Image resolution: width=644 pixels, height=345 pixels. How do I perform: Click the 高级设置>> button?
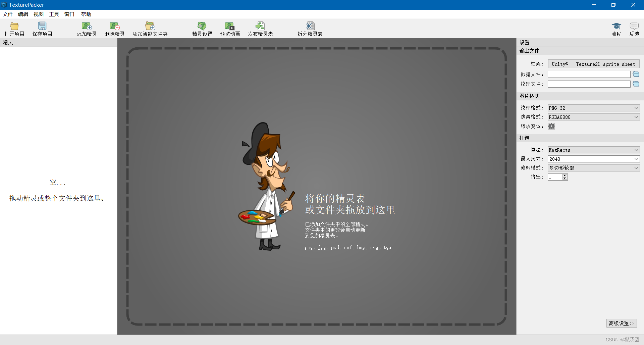pyautogui.click(x=622, y=323)
